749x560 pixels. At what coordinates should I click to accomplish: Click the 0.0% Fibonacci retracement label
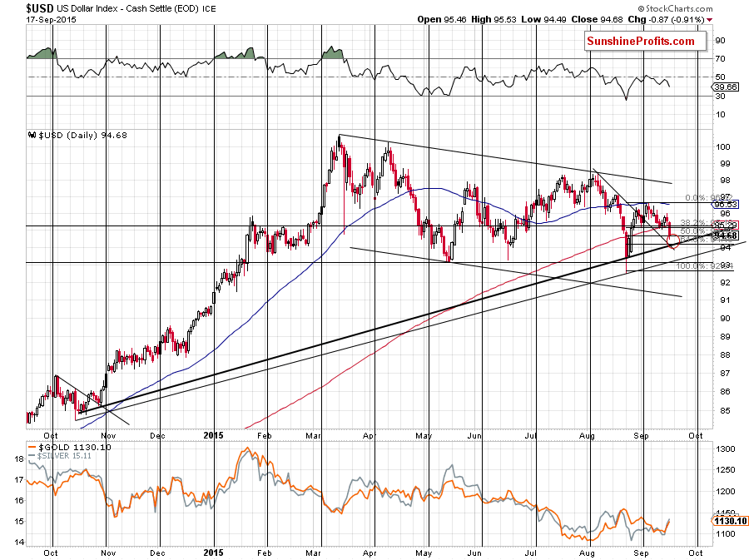(708, 198)
